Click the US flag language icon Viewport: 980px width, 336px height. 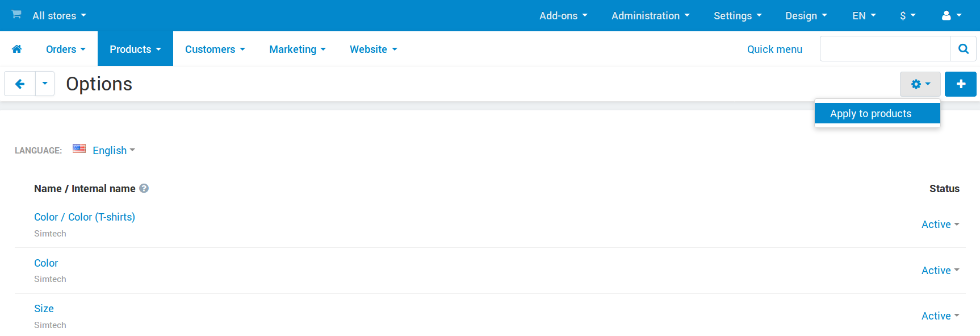click(x=79, y=149)
